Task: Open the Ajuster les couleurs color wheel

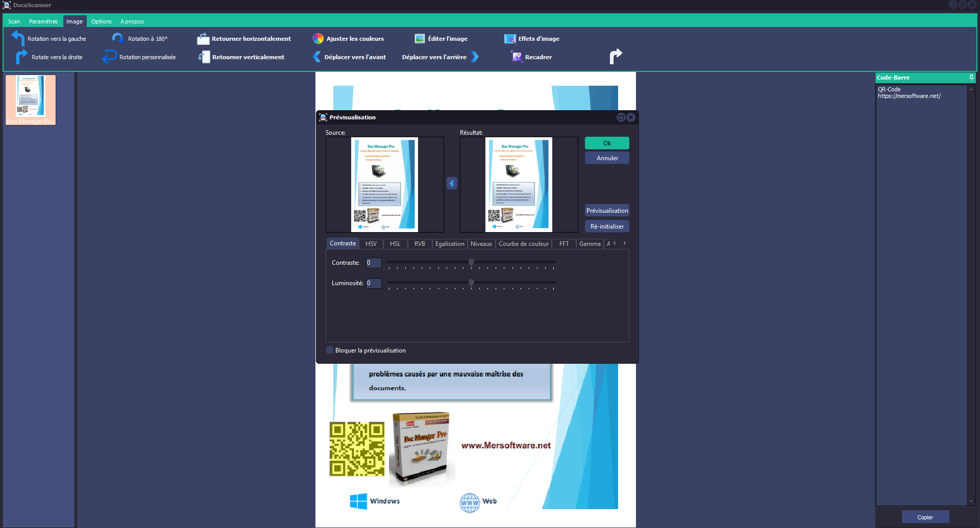Action: 318,39
